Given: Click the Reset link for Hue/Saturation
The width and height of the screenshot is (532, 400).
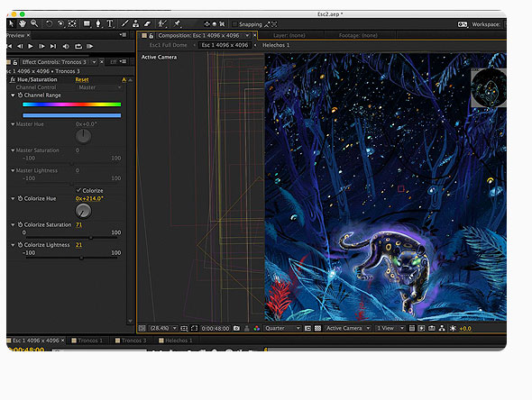Looking at the screenshot, I should (82, 79).
